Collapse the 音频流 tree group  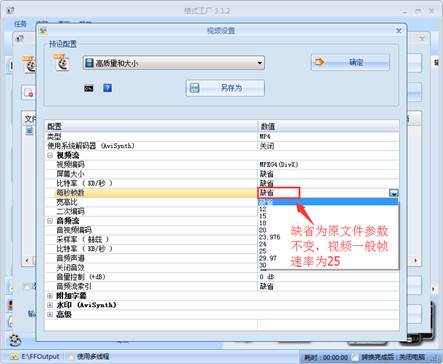click(50, 221)
